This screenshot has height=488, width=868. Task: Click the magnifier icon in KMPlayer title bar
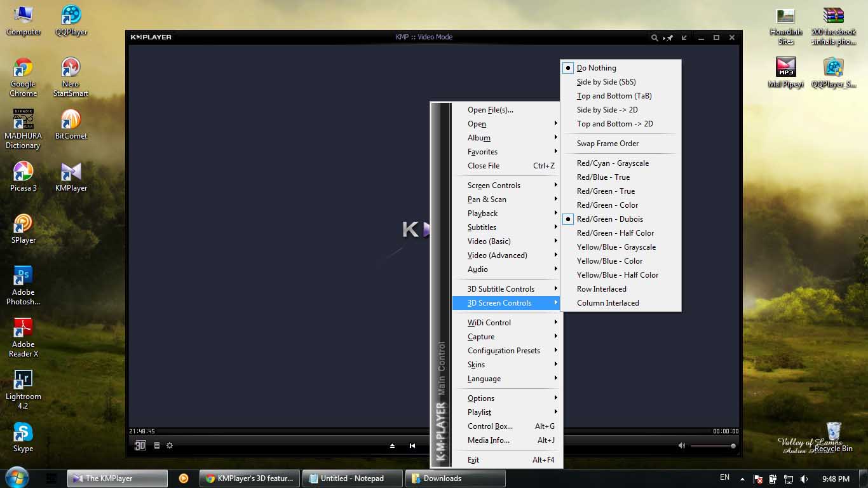pyautogui.click(x=654, y=37)
